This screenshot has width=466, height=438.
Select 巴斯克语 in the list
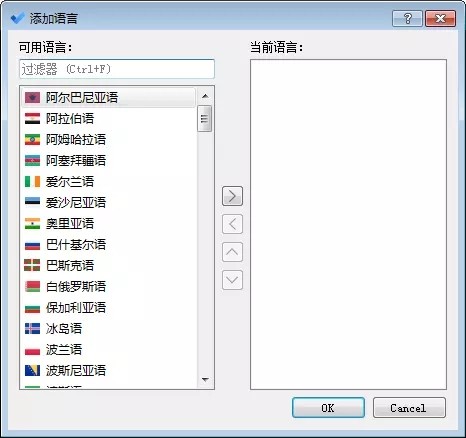(108, 266)
